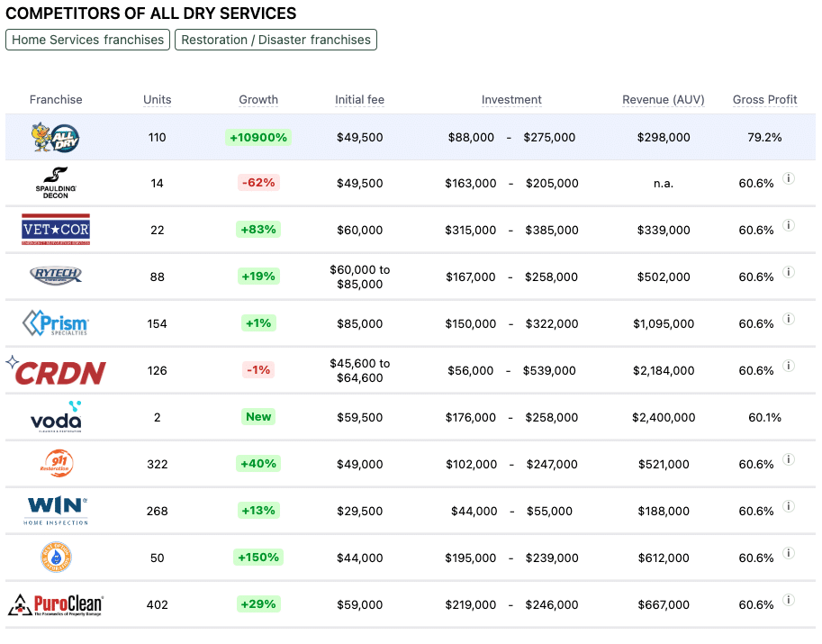
Task: Open the PuroClean franchise logo
Action: [x=56, y=604]
